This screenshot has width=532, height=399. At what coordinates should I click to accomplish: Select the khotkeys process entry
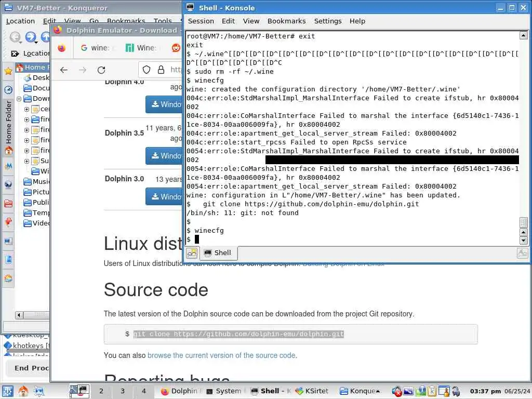click(x=27, y=345)
